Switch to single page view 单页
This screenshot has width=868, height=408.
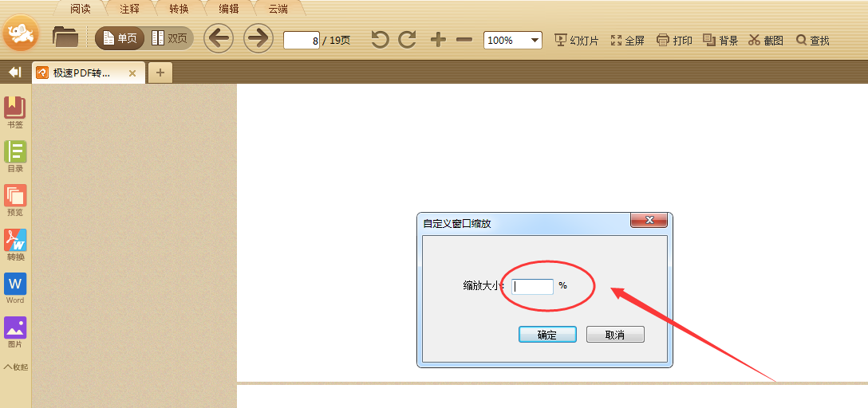(x=120, y=38)
